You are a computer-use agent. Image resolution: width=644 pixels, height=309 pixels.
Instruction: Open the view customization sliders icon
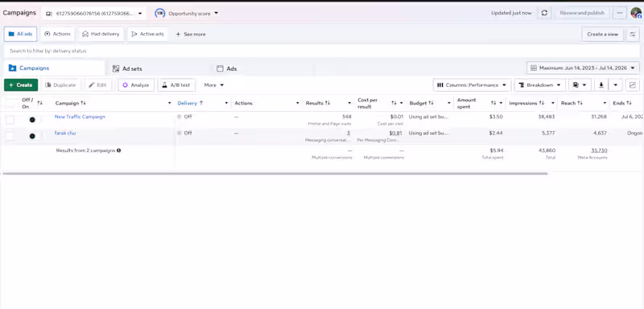coord(633,34)
